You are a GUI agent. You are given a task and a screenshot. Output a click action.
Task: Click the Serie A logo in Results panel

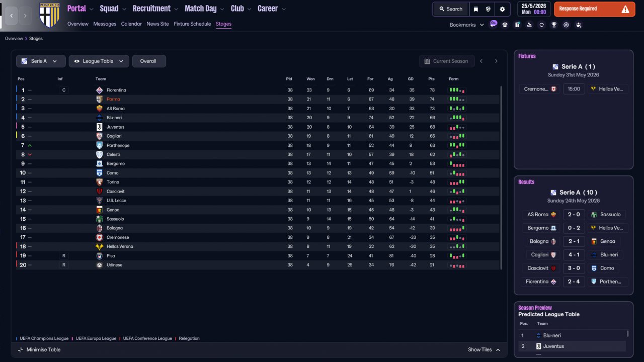553,193
